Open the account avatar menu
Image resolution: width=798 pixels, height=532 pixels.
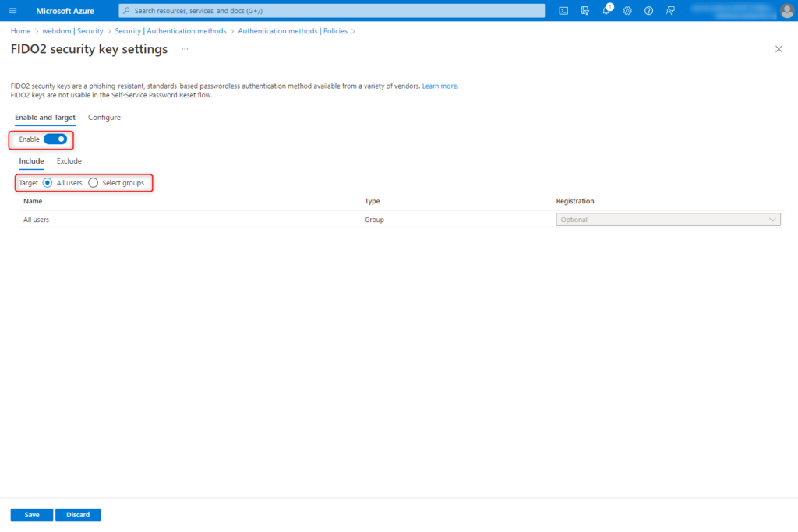pyautogui.click(x=787, y=11)
